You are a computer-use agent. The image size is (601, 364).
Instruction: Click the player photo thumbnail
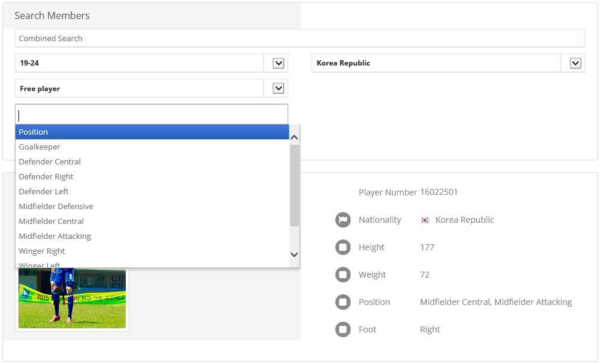coord(72,298)
